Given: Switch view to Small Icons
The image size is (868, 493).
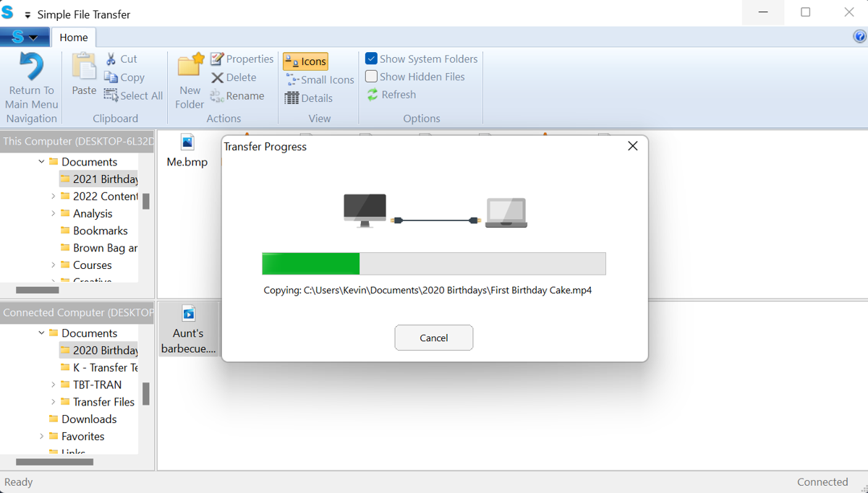Looking at the screenshot, I should coord(318,79).
